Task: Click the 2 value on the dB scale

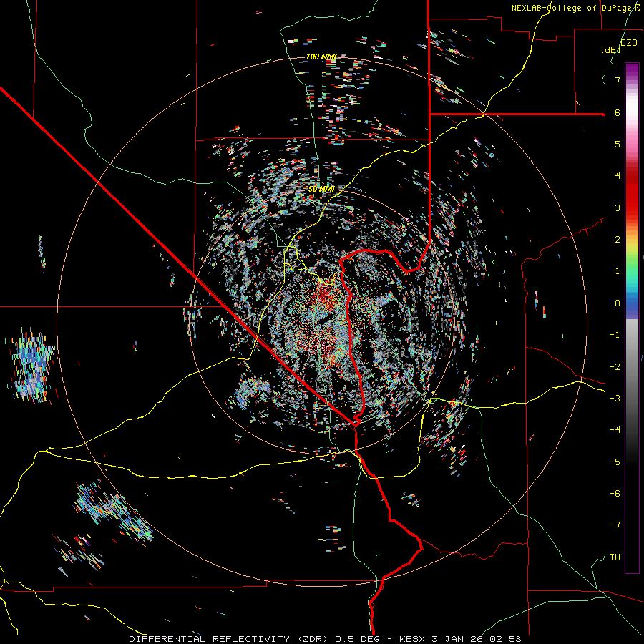Action: tap(618, 240)
